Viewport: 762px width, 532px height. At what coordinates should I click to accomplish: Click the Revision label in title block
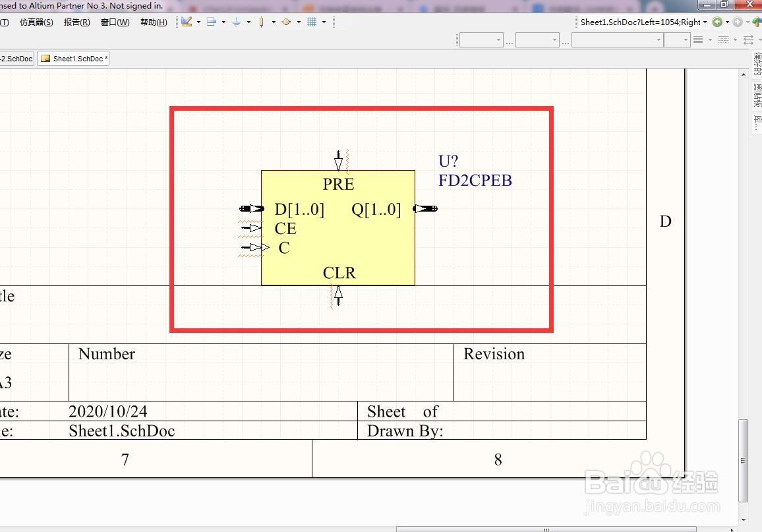(494, 354)
